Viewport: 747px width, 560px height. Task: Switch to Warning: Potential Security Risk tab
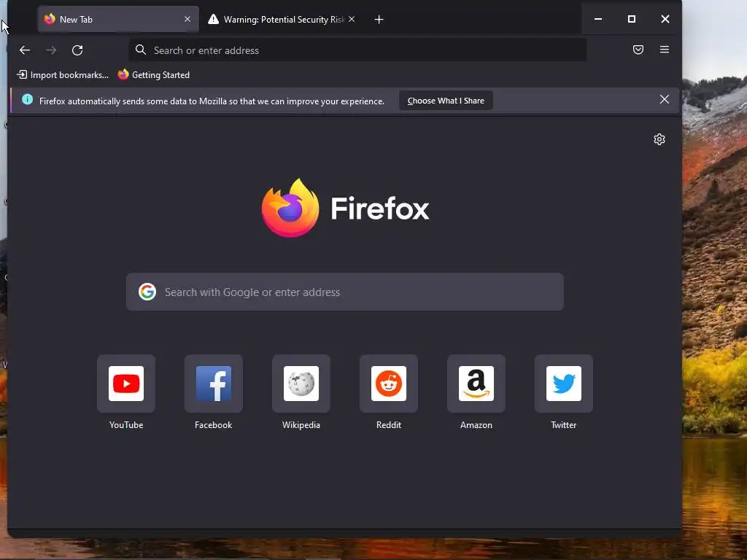pos(282,19)
